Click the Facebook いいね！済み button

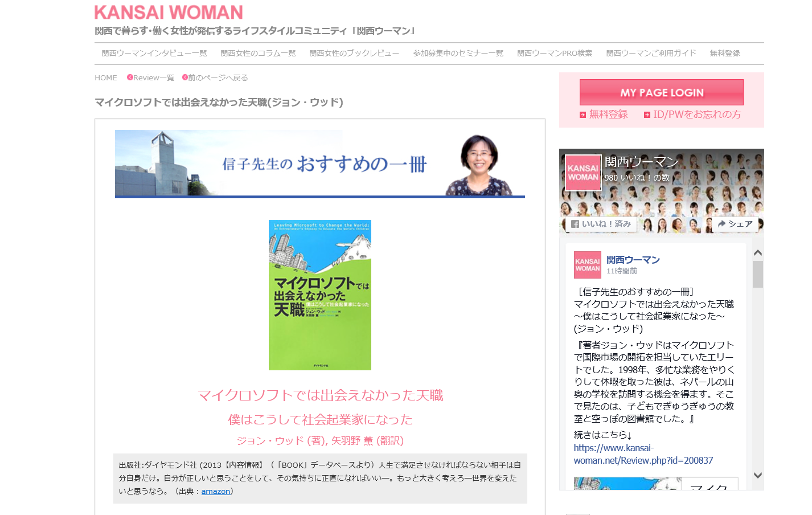pos(601,224)
